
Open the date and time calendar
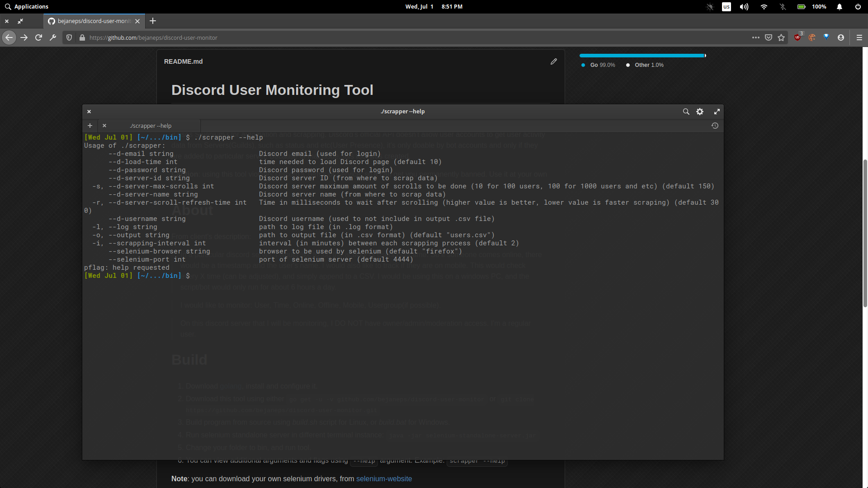(x=434, y=7)
